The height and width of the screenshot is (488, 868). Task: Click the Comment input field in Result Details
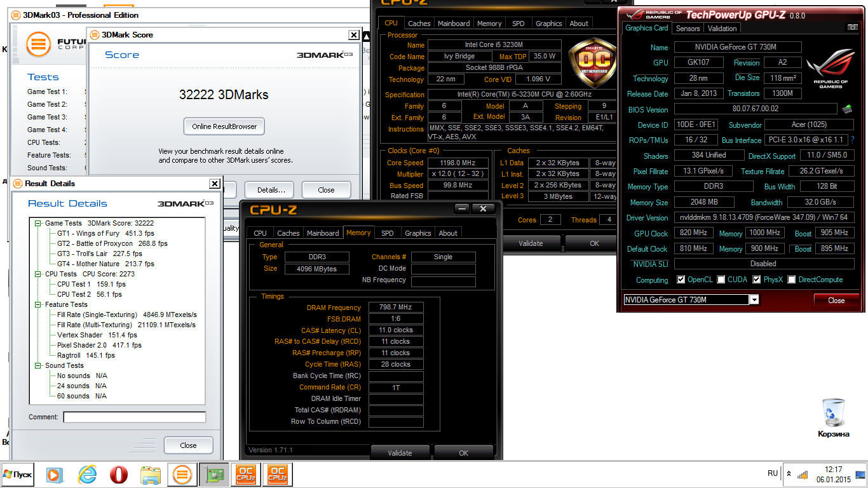[135, 417]
